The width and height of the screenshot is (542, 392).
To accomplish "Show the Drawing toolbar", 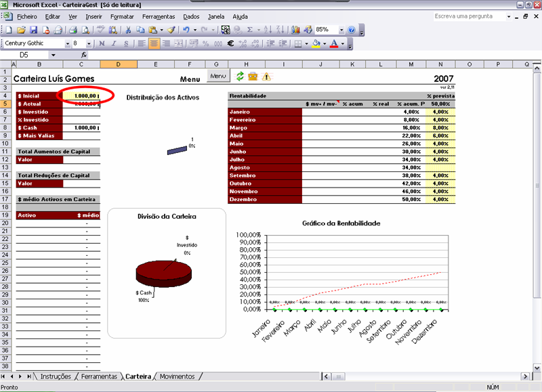I will 308,30.
